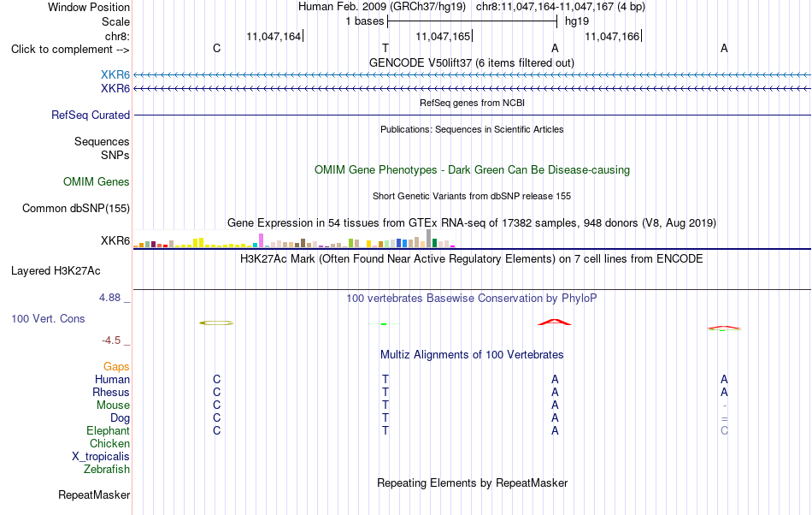This screenshot has height=515, width=812.
Task: Click the orange Gaps label
Action: tap(116, 367)
